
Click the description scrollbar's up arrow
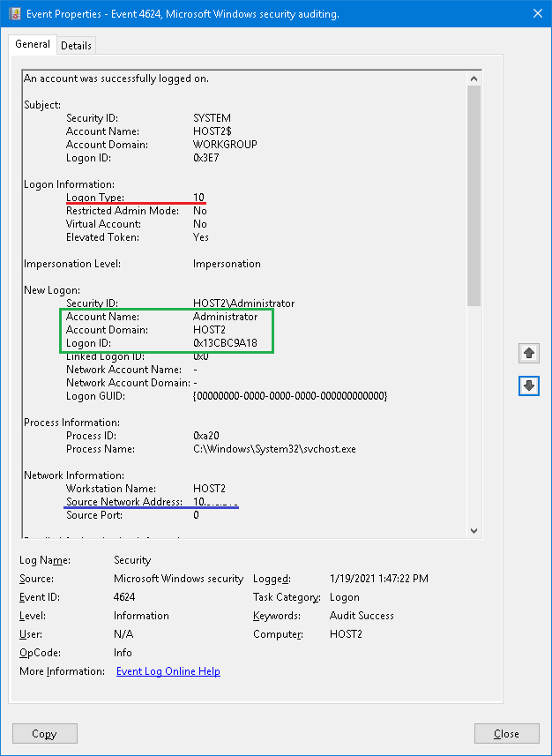point(474,79)
